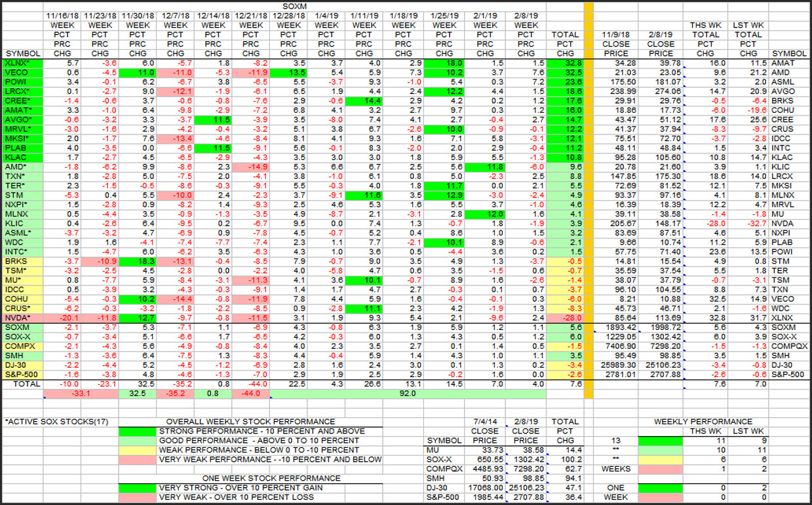Click the light green swatch beside GOOD PERFORMANCE
The width and height of the screenshot is (812, 505).
138,441
